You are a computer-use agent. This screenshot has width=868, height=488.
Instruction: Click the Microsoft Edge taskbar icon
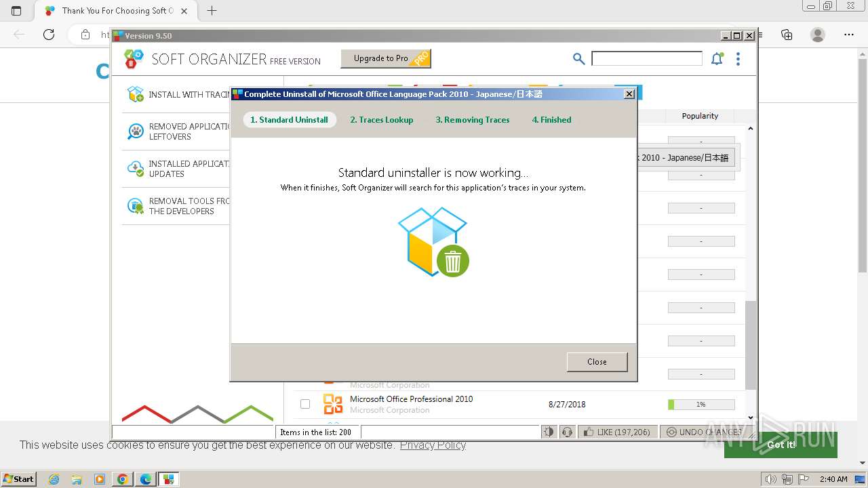click(146, 479)
